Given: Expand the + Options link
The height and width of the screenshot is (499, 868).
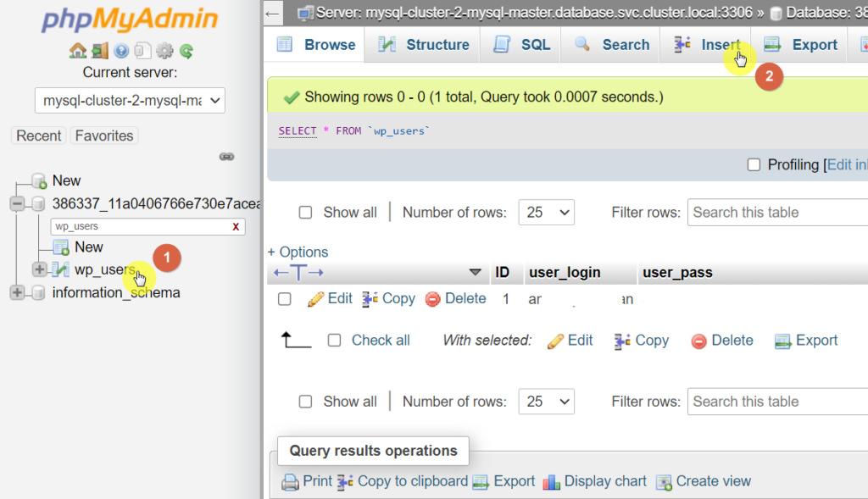Looking at the screenshot, I should click(298, 252).
